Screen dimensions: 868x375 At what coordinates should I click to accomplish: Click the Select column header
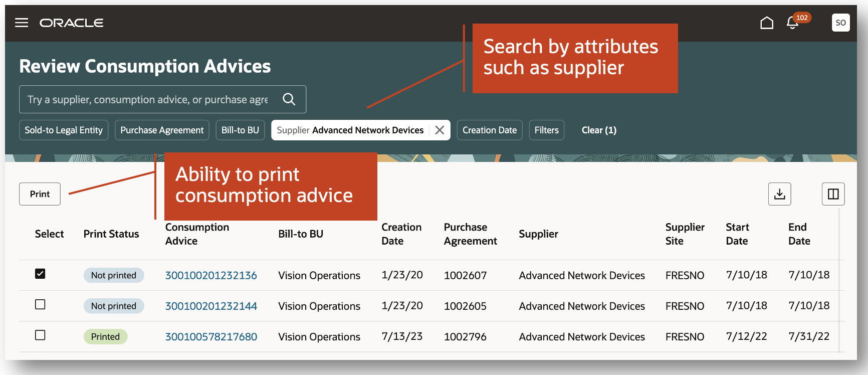pyautogui.click(x=49, y=234)
